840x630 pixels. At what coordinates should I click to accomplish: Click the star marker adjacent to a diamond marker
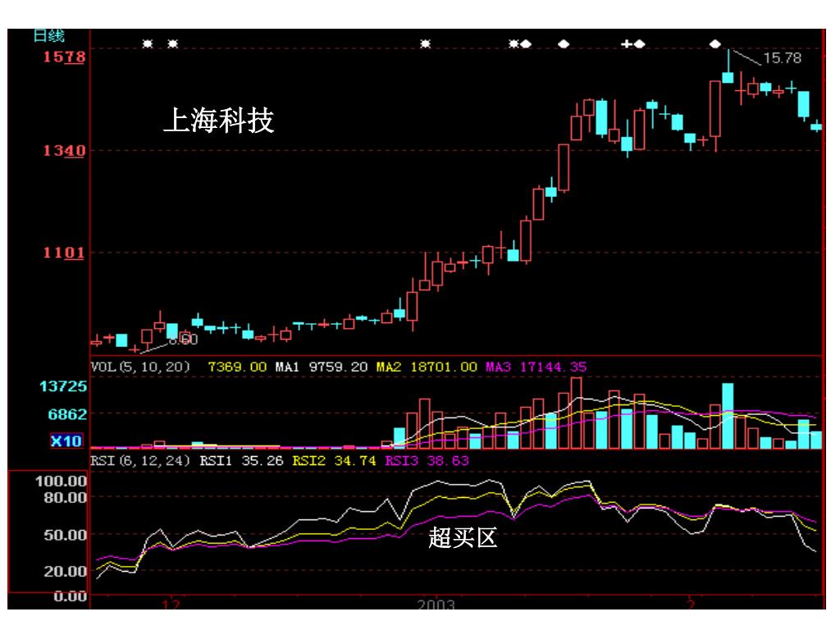click(514, 44)
